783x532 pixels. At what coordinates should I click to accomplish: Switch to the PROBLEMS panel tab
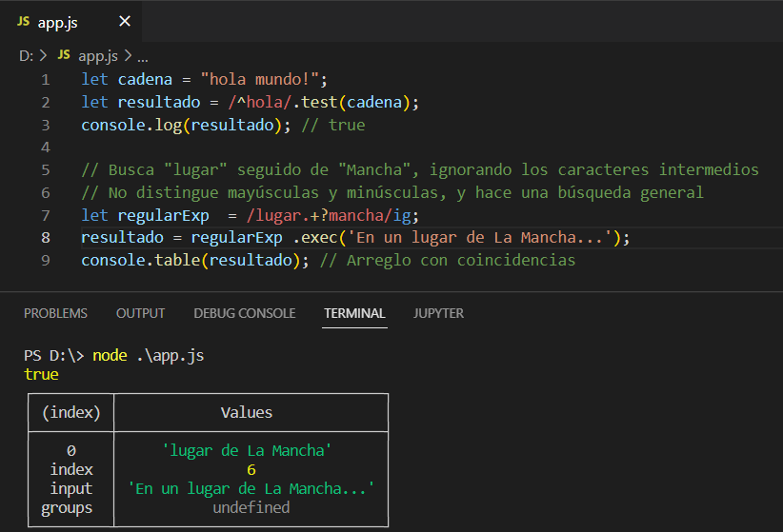pyautogui.click(x=55, y=313)
